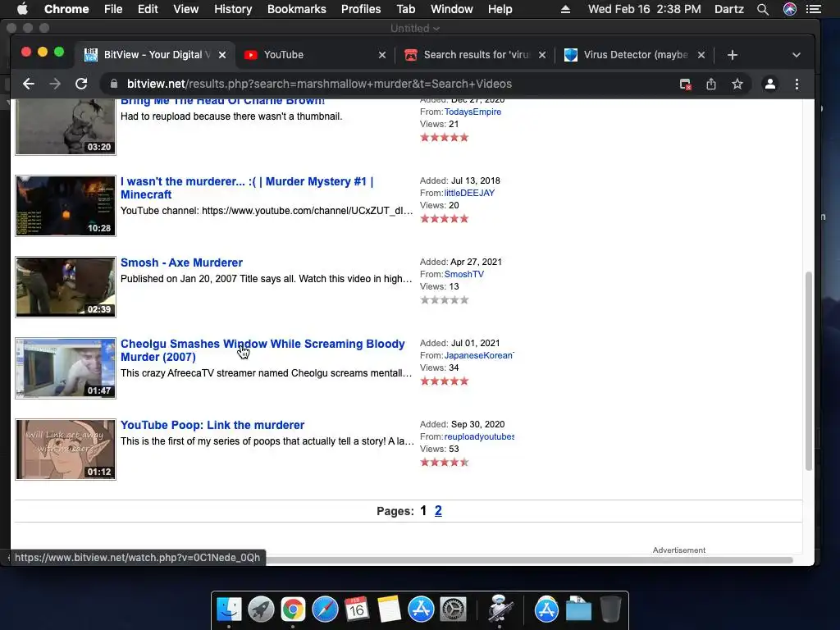Image resolution: width=840 pixels, height=630 pixels.
Task: Open the File menu
Action: [x=113, y=9]
